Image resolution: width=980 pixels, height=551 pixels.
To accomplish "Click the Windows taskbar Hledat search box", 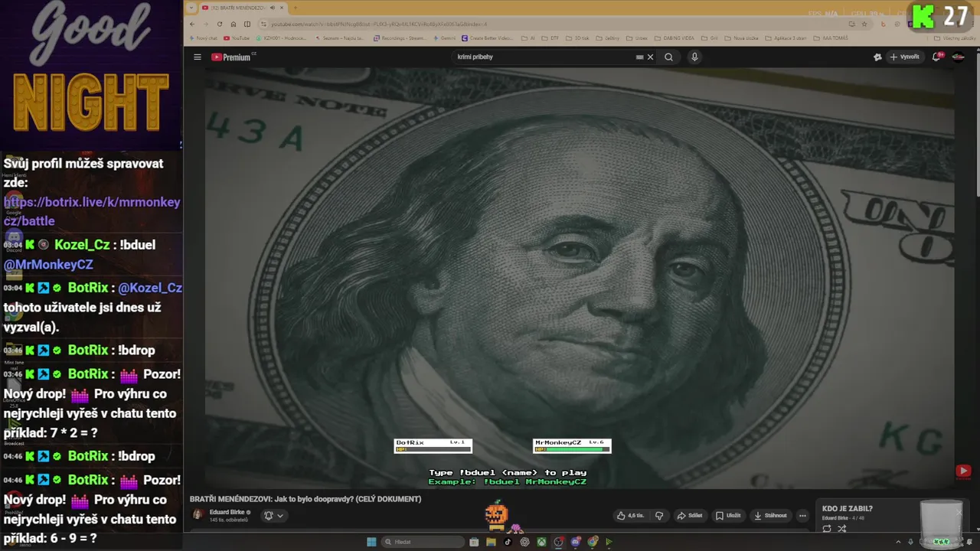I will [x=423, y=542].
